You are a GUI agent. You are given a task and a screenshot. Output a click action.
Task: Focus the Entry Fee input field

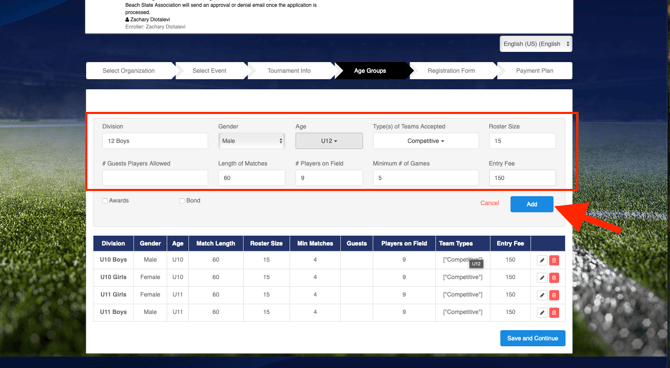coord(522,178)
